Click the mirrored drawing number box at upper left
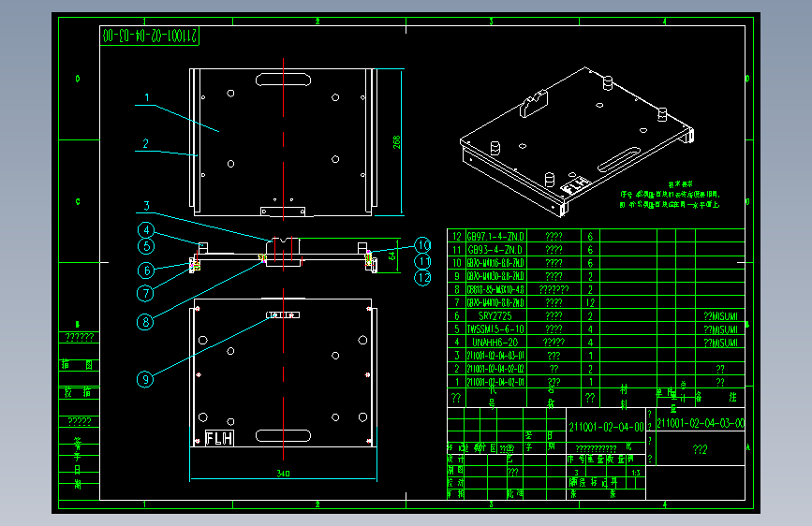Image resolution: width=812 pixels, height=526 pixels. [150, 36]
